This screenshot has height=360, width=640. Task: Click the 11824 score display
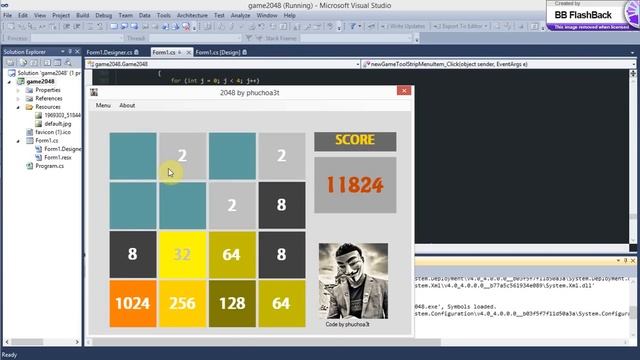point(355,185)
